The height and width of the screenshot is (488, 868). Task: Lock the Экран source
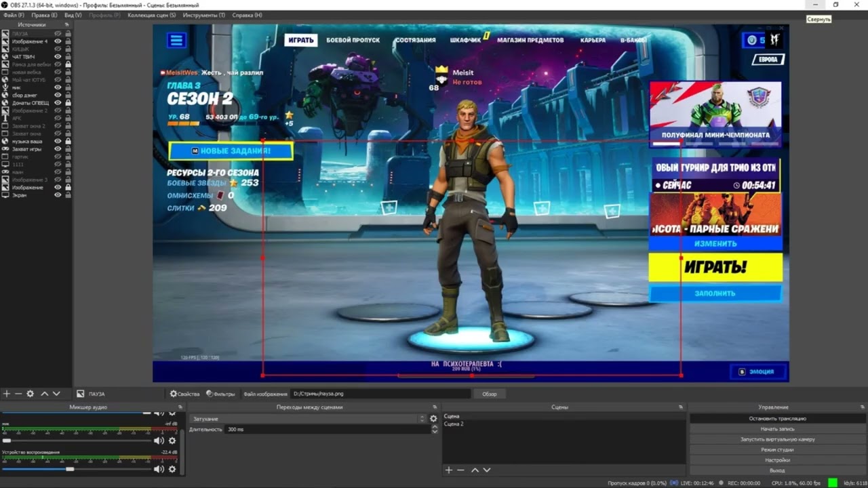[x=68, y=195]
